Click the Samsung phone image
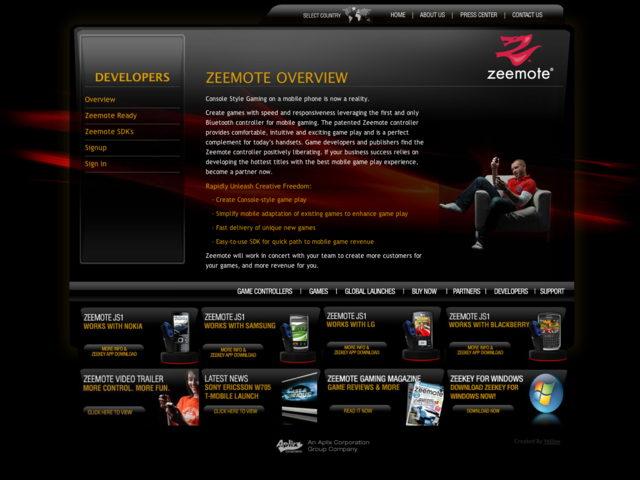The image size is (640, 480). [x=297, y=337]
